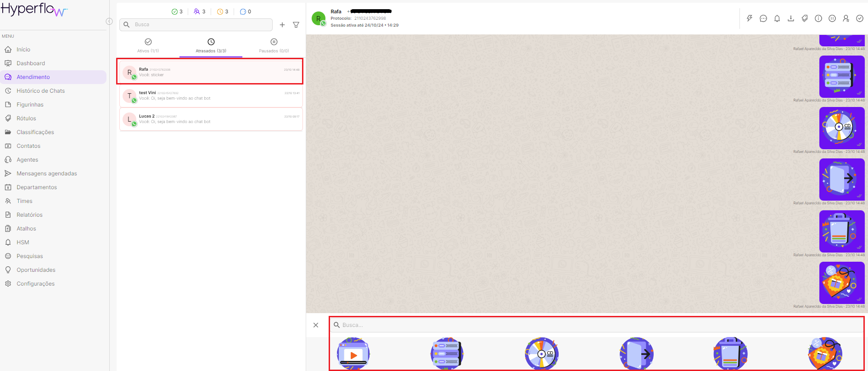The height and width of the screenshot is (371, 868).
Task: Open the bell notification icon in chat header
Action: pyautogui.click(x=777, y=18)
